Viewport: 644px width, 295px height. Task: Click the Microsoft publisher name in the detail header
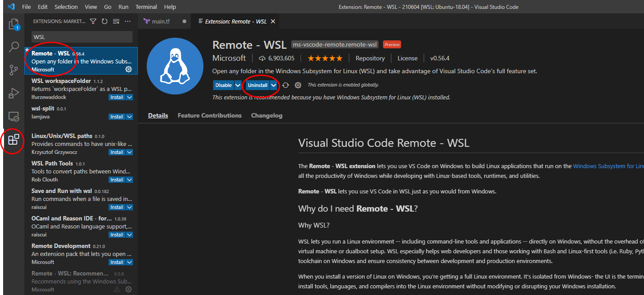tap(229, 58)
